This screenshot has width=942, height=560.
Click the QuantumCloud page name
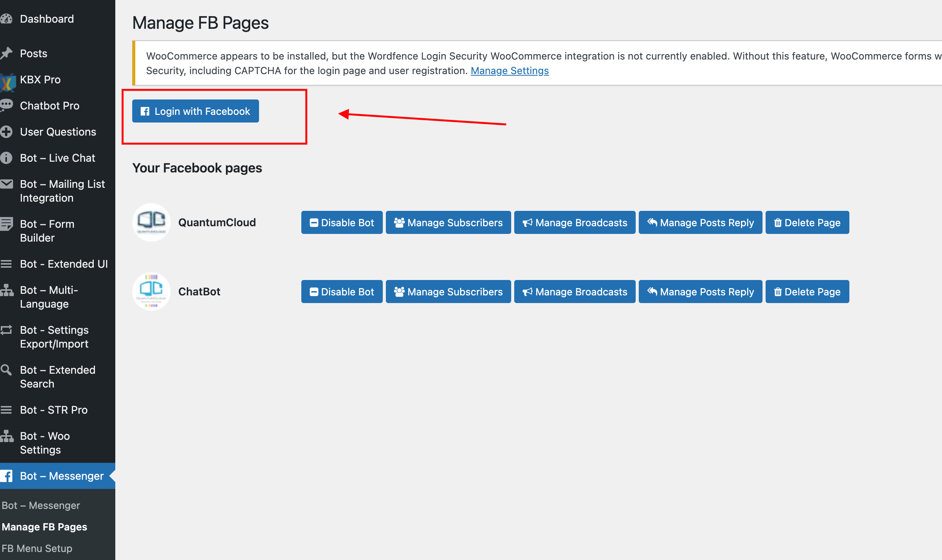(x=217, y=222)
